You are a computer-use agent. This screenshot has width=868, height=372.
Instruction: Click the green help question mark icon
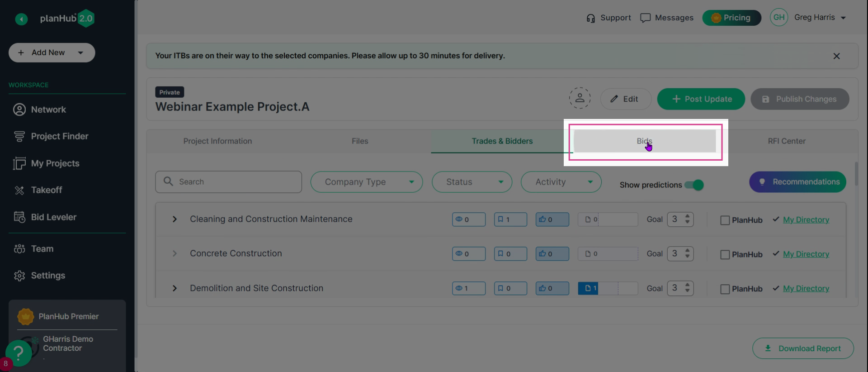[x=19, y=353]
